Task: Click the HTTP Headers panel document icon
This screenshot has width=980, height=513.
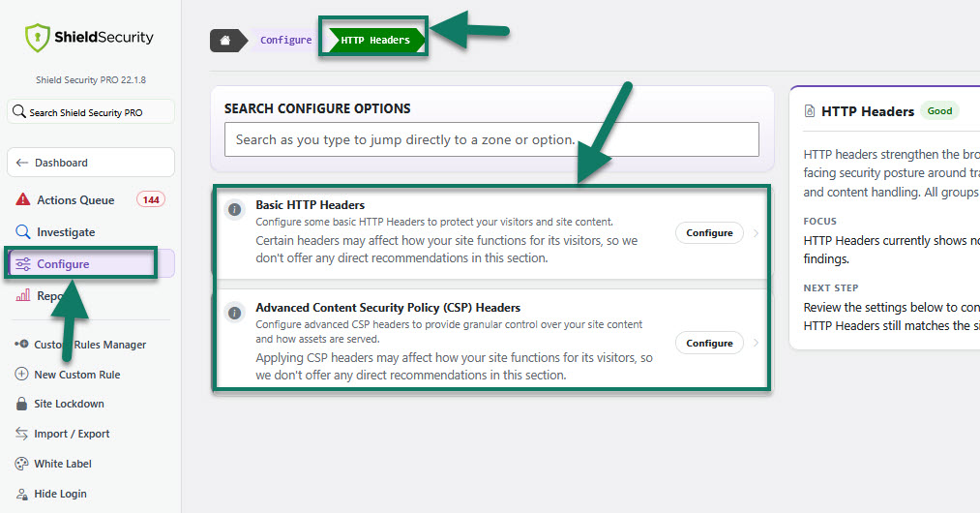Action: coord(810,111)
